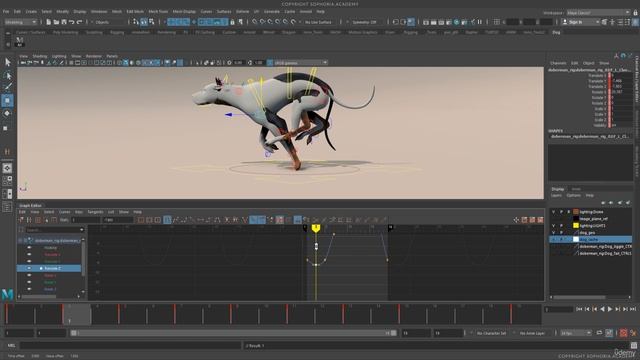
Task: Select the dog_cache display layer
Action: pyautogui.click(x=591, y=239)
